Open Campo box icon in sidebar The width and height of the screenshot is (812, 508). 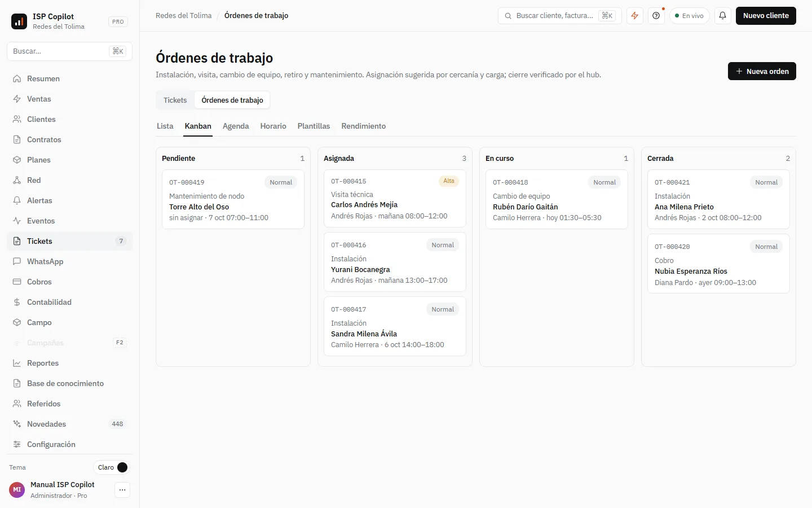point(17,322)
